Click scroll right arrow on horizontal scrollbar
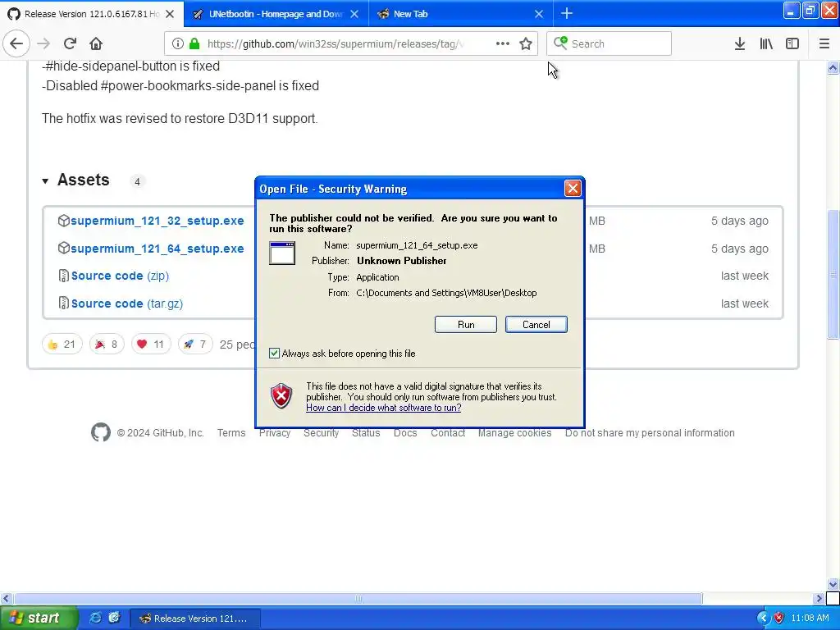Image resolution: width=840 pixels, height=630 pixels. click(x=819, y=598)
